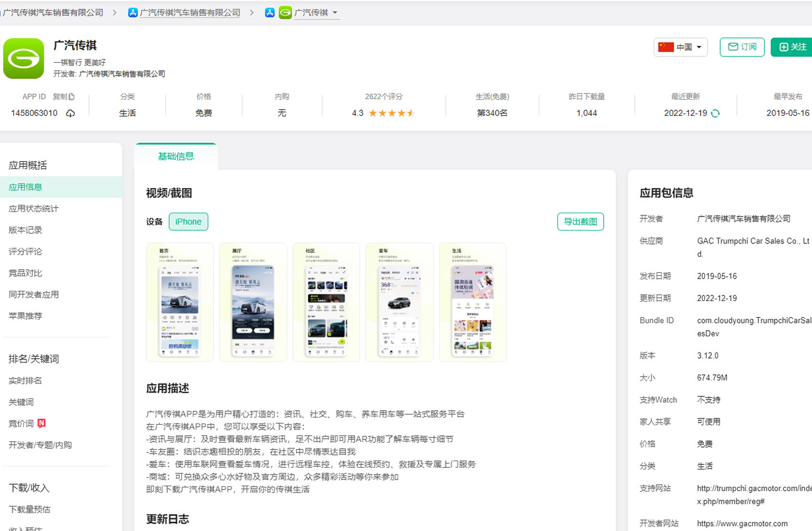Open 苹果推荐 in the sidebar

click(25, 316)
